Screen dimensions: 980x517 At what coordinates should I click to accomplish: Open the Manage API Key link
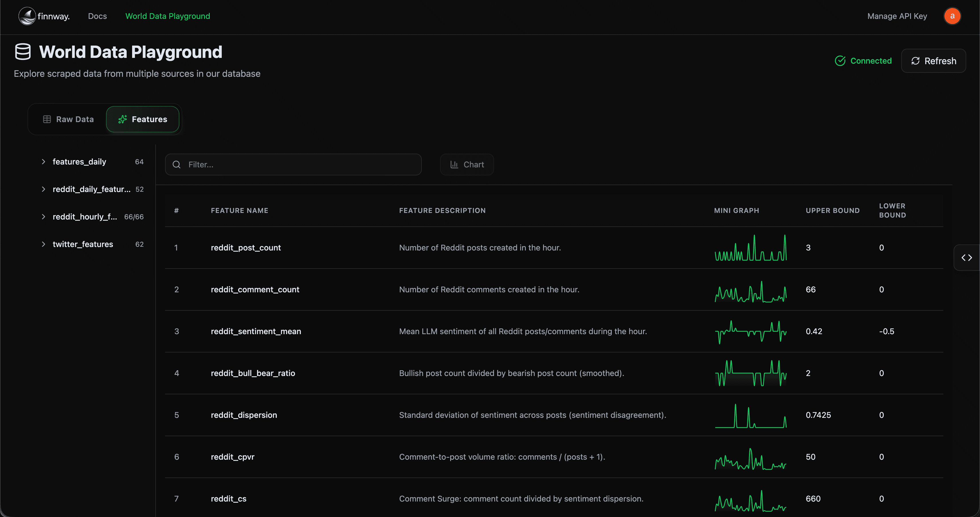(897, 16)
